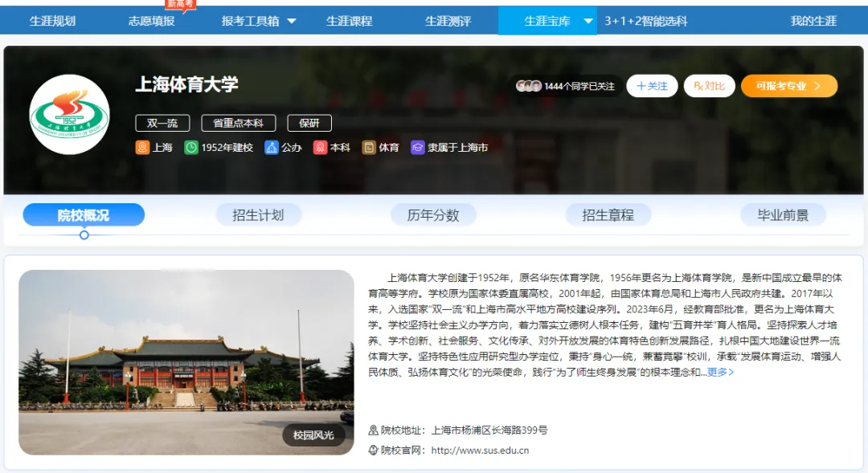Click the 新高考 badge above 志愿填报
Viewport: 868px width, 473px height.
tap(181, 5)
